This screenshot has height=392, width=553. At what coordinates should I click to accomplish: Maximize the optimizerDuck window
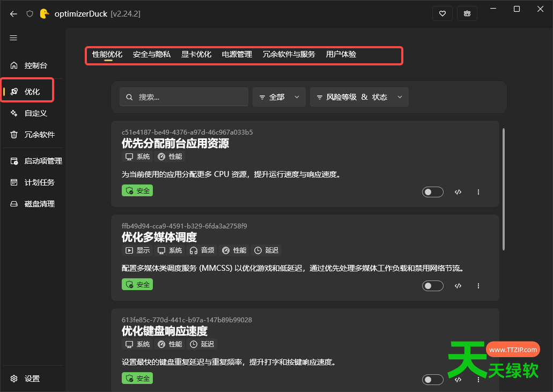tap(517, 9)
